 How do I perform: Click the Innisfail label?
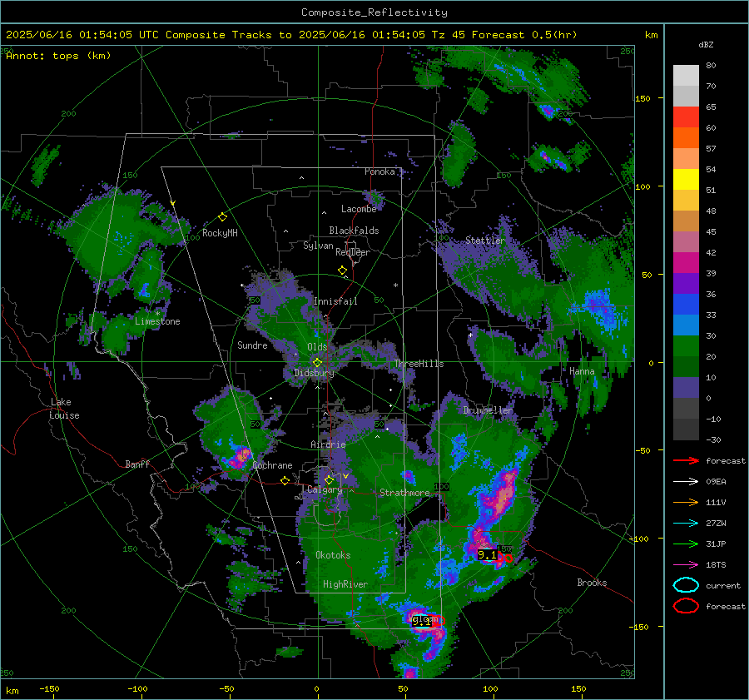335,301
